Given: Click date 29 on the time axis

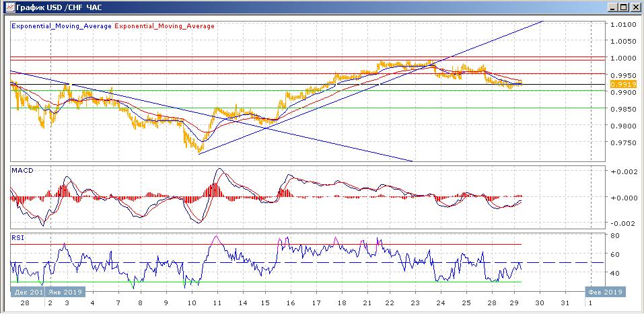Looking at the screenshot, I should (x=515, y=303).
